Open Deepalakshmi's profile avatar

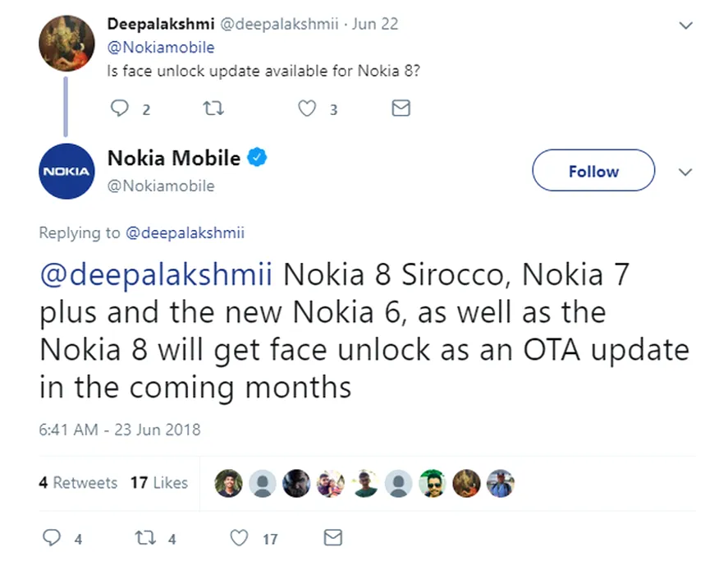click(66, 43)
